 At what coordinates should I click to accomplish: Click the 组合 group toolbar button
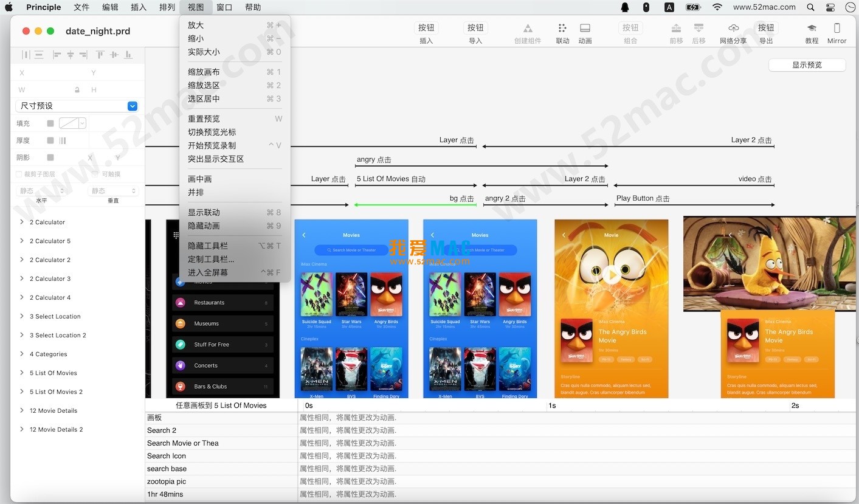click(x=630, y=28)
